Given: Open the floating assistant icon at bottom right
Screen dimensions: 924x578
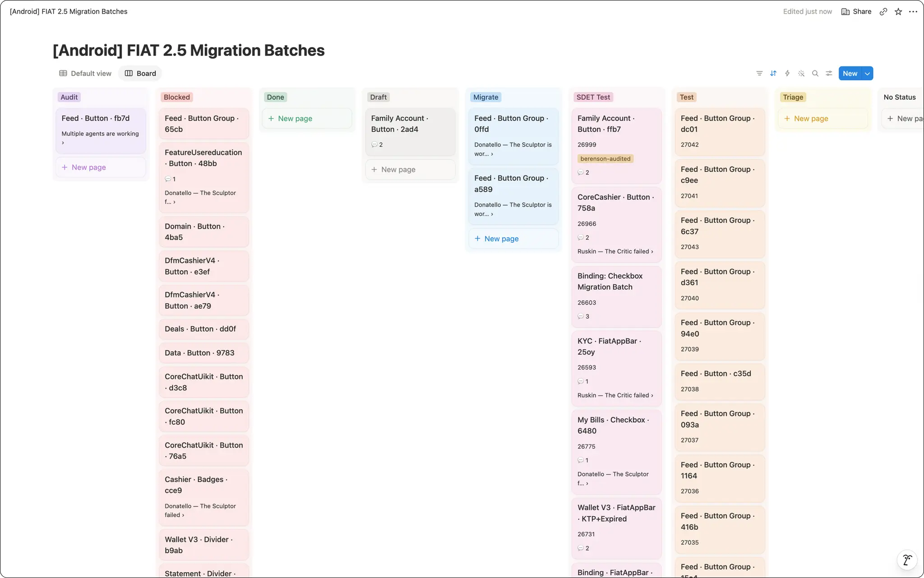Looking at the screenshot, I should pos(907,560).
